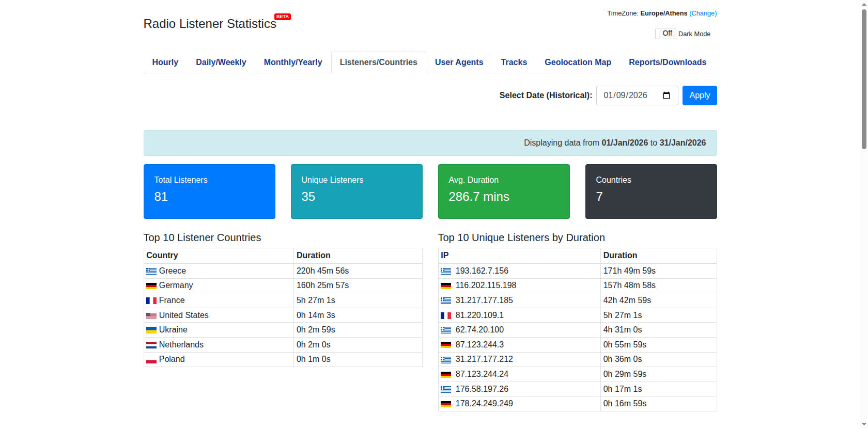Image resolution: width=868 pixels, height=429 pixels.
Task: Click the timezone Change link
Action: point(703,13)
